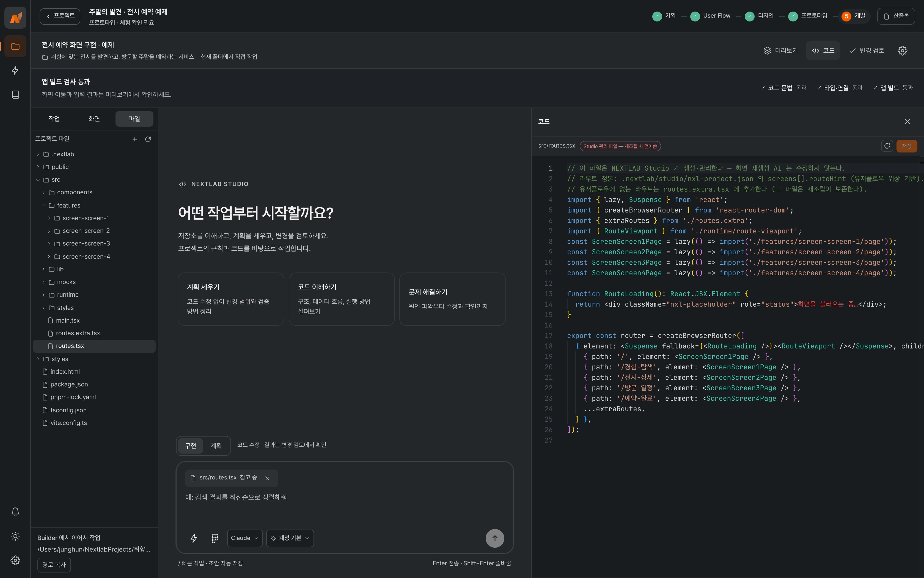Open the notifications bell icon
The image size is (924, 578).
coord(15,512)
